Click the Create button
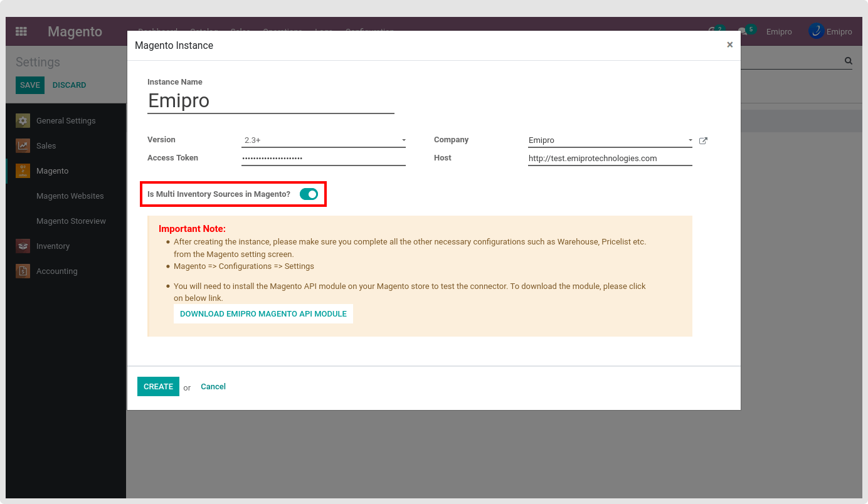Screen dimensions: 868x504 pyautogui.click(x=158, y=387)
